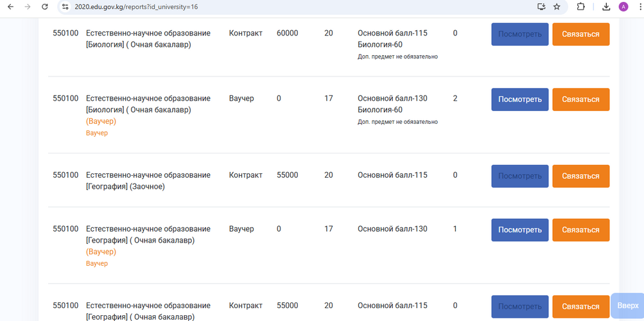Click Посмотреть for География Заочное row

point(519,176)
